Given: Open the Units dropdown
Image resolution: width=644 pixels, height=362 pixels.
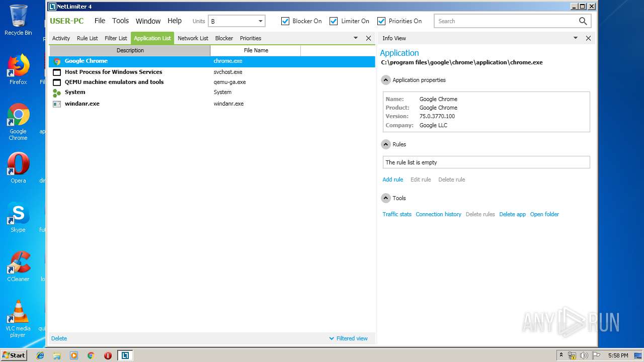Looking at the screenshot, I should pos(236,21).
